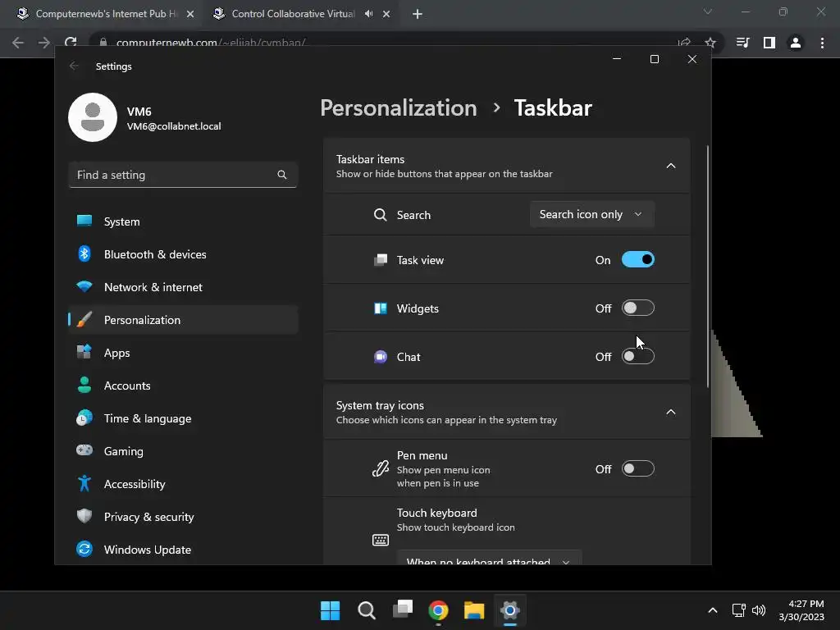Enable the Chat toggle
This screenshot has width=840, height=630.
[637, 356]
